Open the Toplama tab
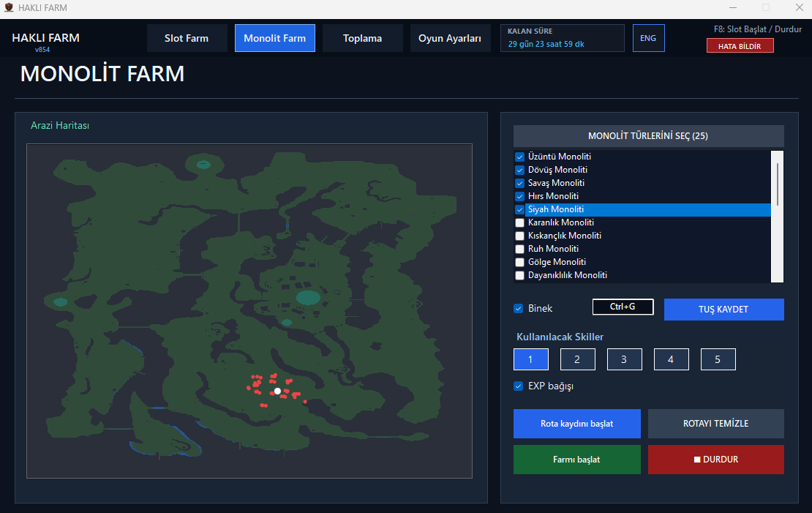The image size is (812, 513). click(x=363, y=38)
